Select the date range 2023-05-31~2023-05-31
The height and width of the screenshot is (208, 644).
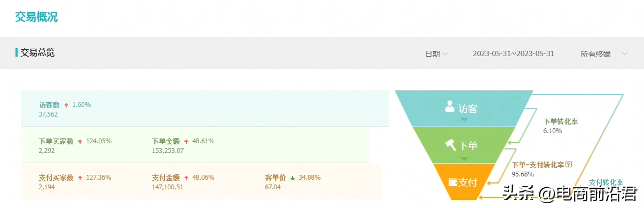[x=514, y=53]
